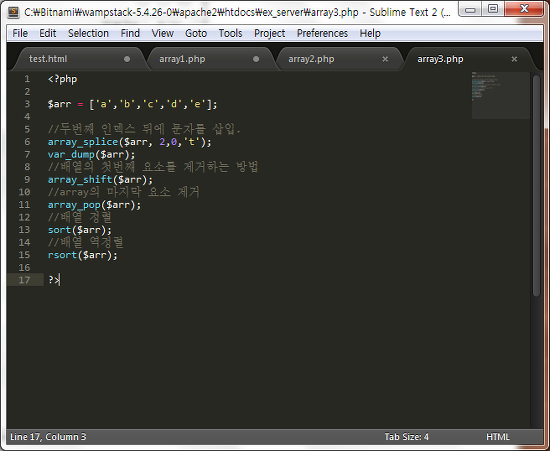Click the comment on line 12

pos(80,217)
